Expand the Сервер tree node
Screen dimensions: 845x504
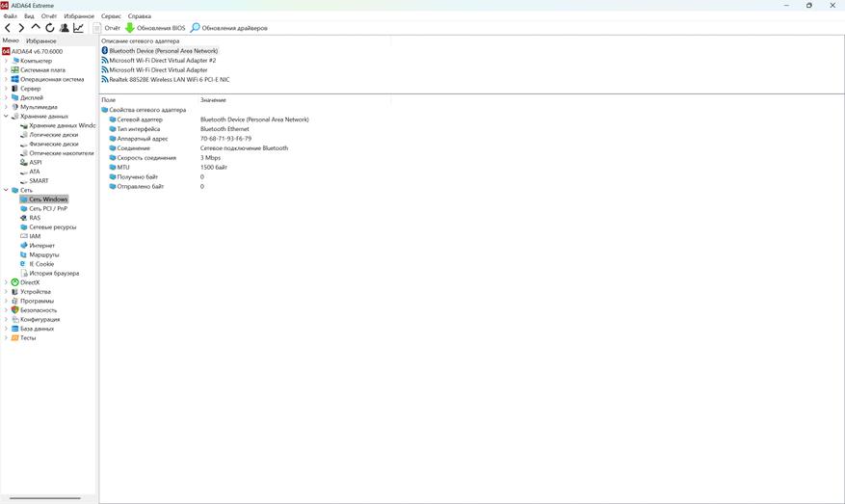pos(6,89)
